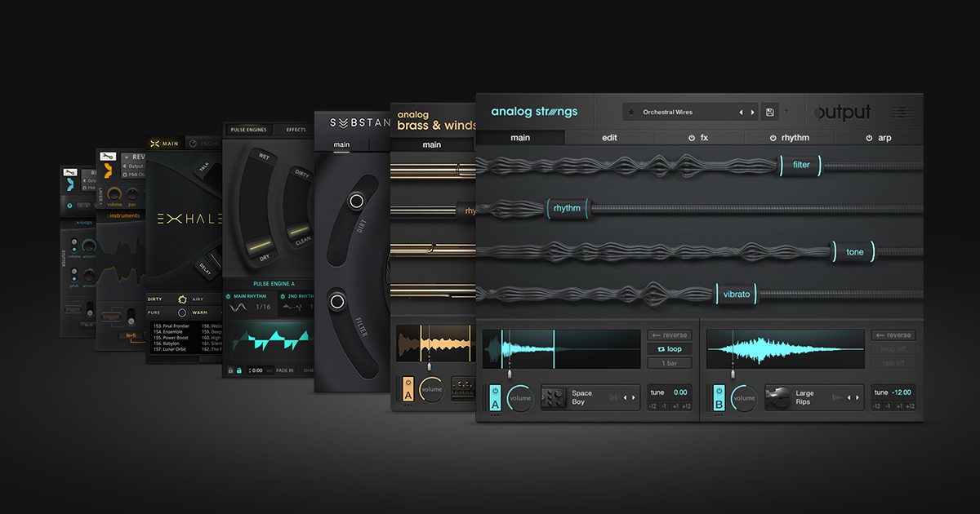The image size is (980, 514).
Task: Open the Orchestral Wires preset menu
Action: [x=690, y=112]
